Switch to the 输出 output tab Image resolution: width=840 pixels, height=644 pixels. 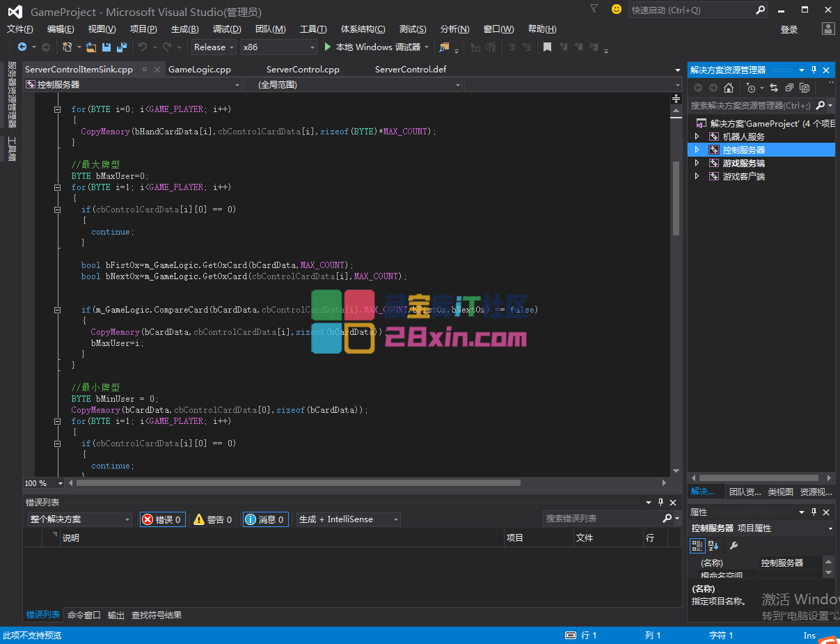pyautogui.click(x=116, y=615)
